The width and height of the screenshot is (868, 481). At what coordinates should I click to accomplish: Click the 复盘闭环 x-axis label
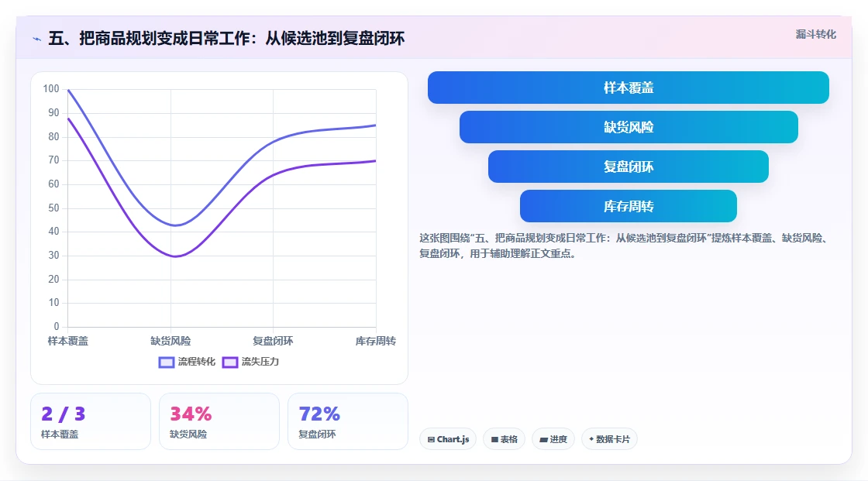tap(273, 341)
